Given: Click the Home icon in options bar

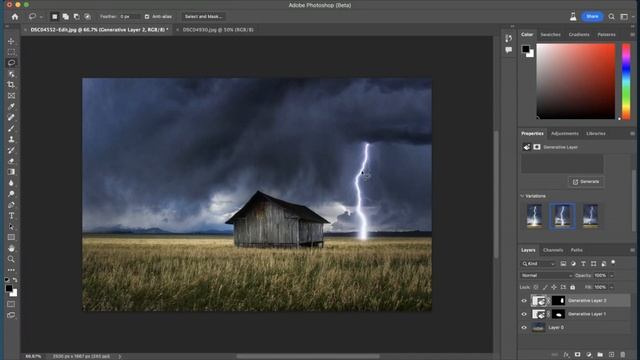Looking at the screenshot, I should click(x=15, y=17).
